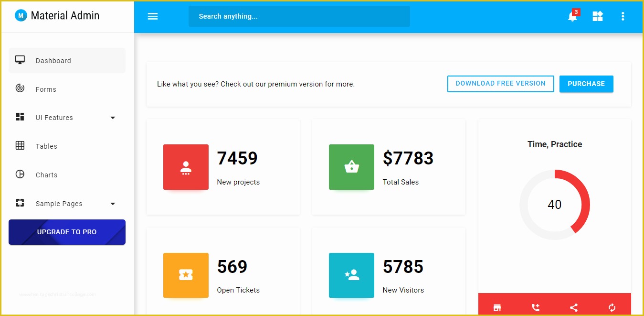Image resolution: width=644 pixels, height=316 pixels.
Task: Click the green shopping basket icon
Action: (x=351, y=167)
